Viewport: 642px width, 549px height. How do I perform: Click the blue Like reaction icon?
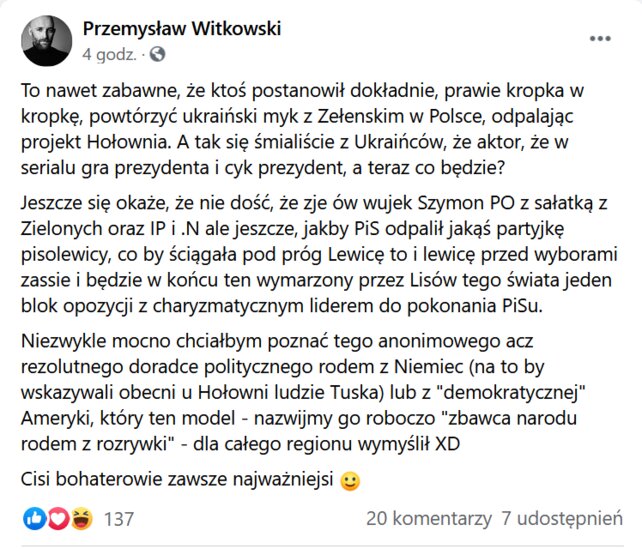tap(34, 519)
